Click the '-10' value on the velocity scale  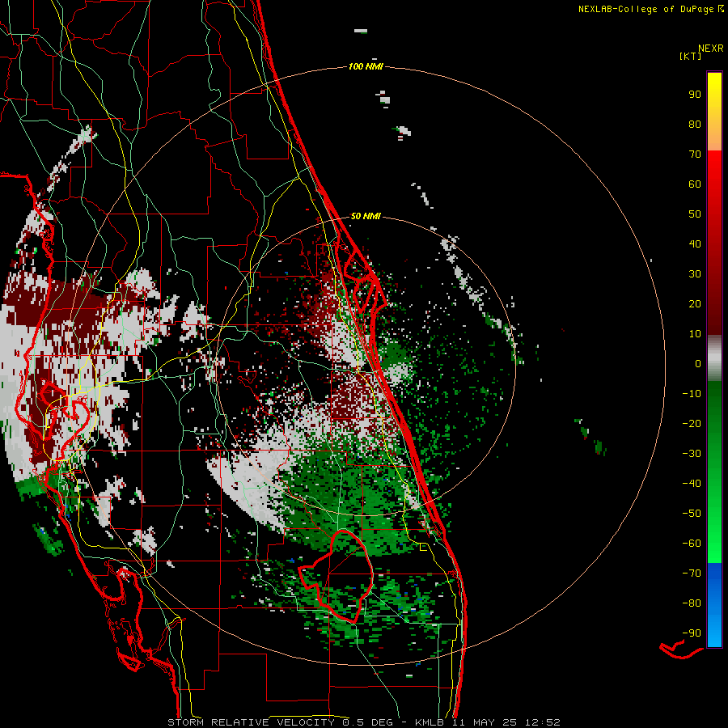pyautogui.click(x=692, y=394)
